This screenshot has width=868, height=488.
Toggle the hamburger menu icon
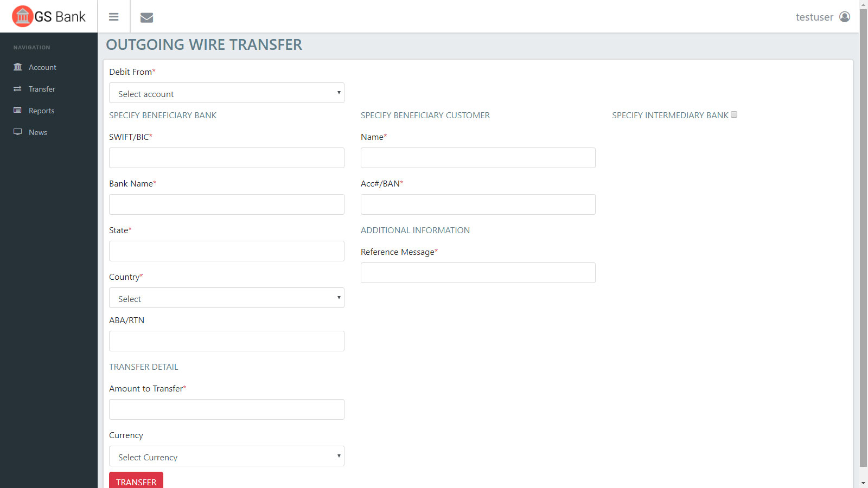(113, 17)
